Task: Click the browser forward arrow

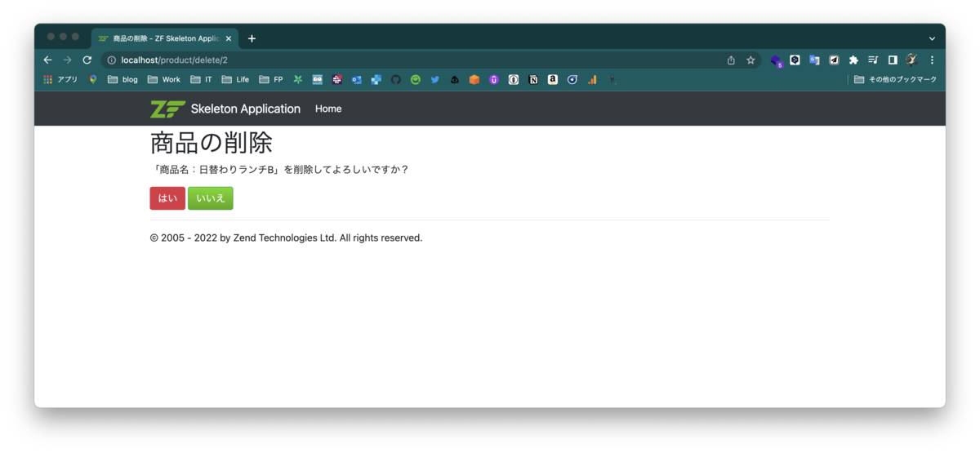Action: (x=67, y=60)
